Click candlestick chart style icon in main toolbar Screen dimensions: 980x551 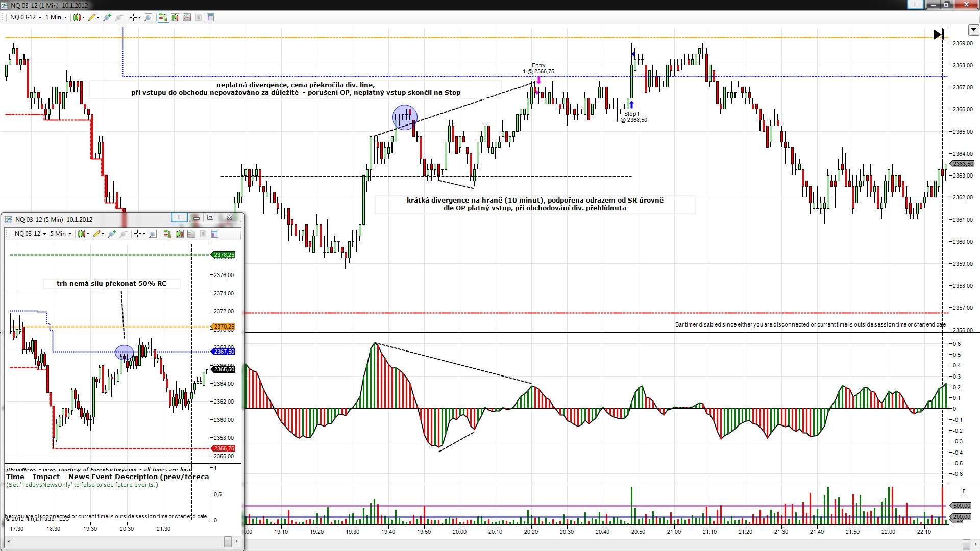click(78, 17)
